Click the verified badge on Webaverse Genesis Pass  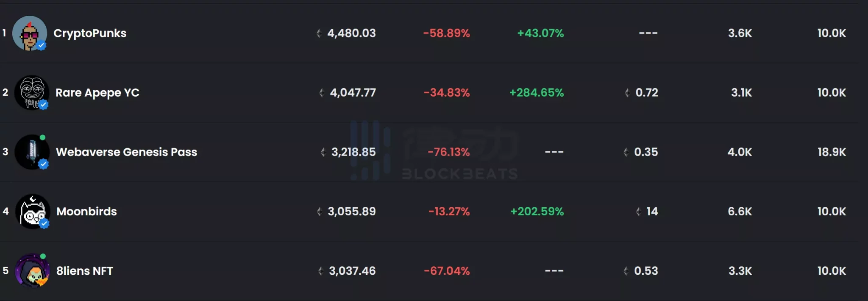43,164
